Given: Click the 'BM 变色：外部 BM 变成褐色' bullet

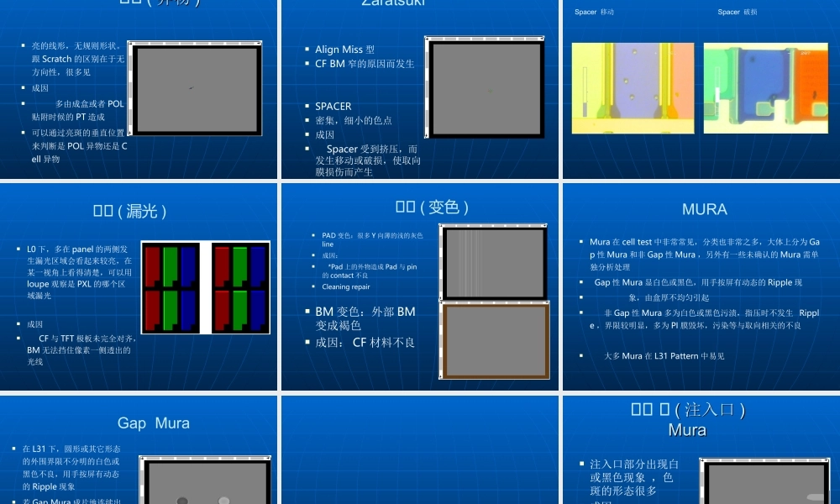Looking at the screenshot, I should (365, 318).
